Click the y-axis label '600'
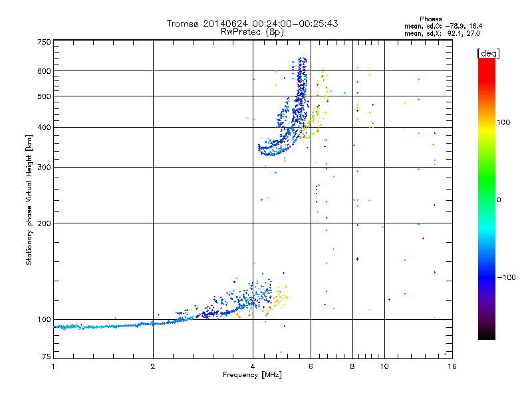 pyautogui.click(x=44, y=71)
